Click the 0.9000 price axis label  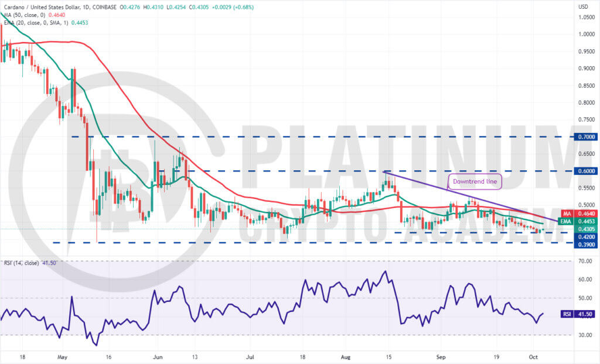[x=586, y=68]
